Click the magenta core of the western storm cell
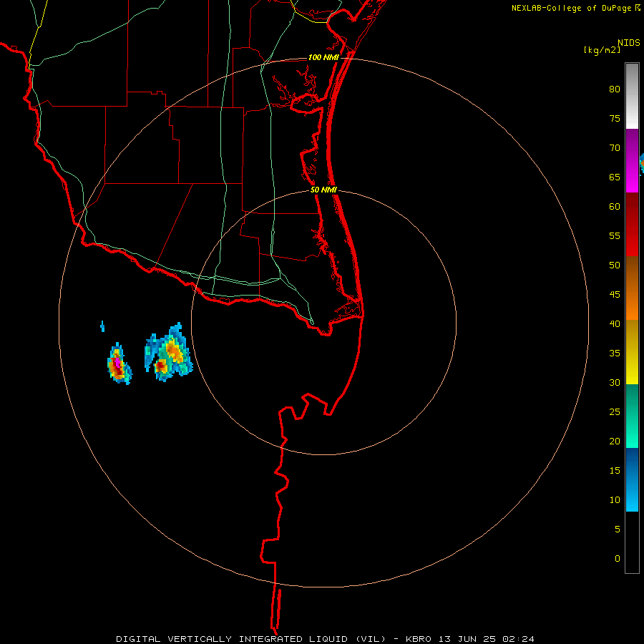The width and height of the screenshot is (644, 644). (x=117, y=362)
